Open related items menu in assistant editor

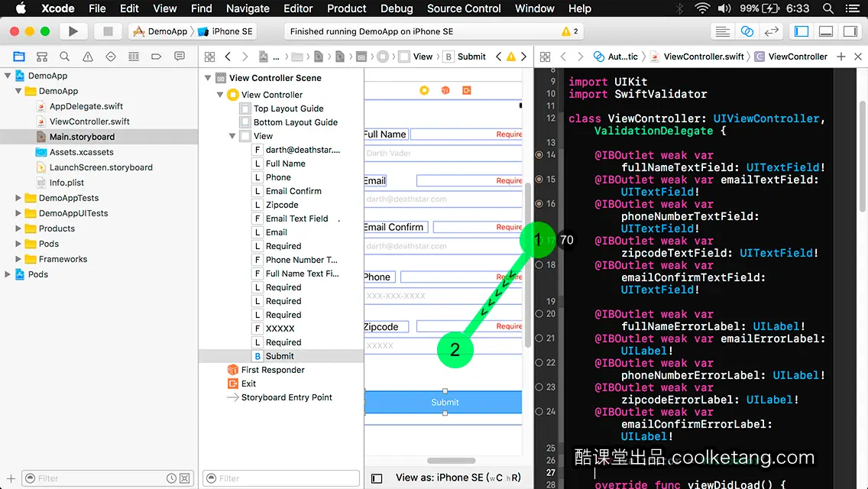pyautogui.click(x=546, y=57)
